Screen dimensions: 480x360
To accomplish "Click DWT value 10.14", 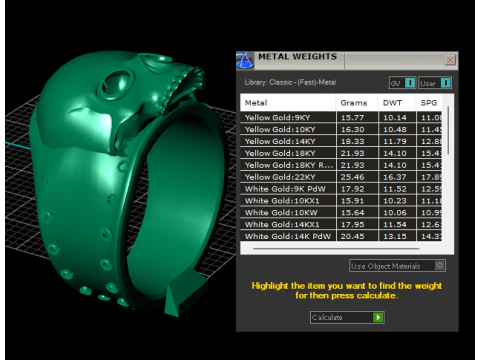I will (x=395, y=117).
